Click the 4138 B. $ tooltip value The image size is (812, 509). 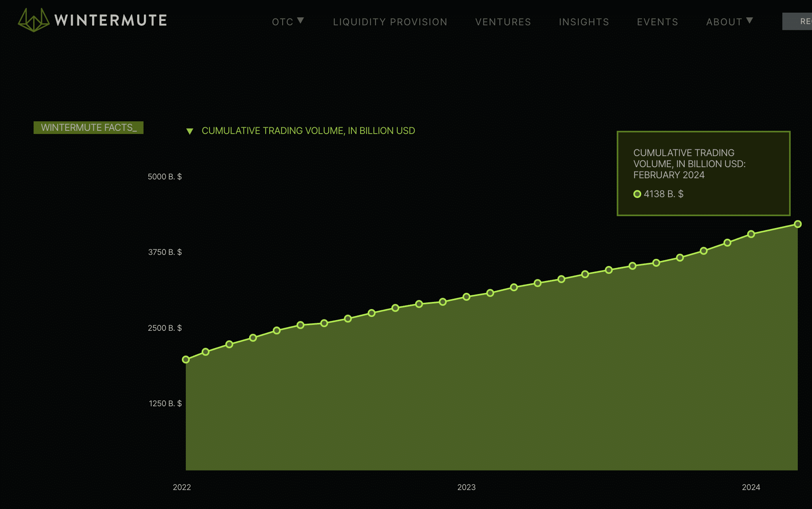coord(664,194)
